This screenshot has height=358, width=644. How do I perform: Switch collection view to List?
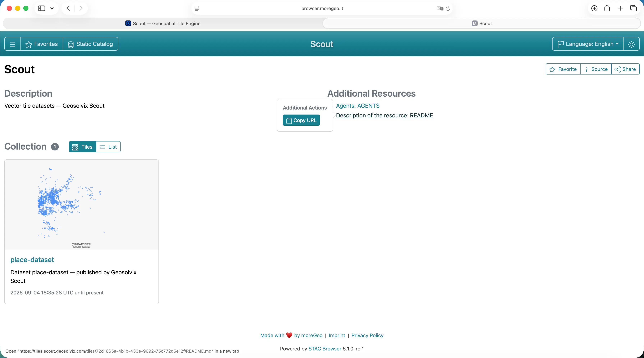point(108,147)
